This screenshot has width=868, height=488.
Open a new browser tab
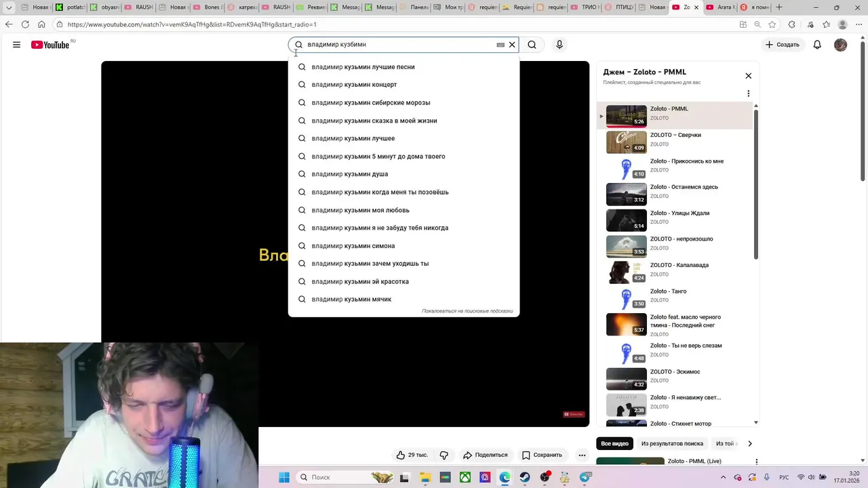pos(778,7)
